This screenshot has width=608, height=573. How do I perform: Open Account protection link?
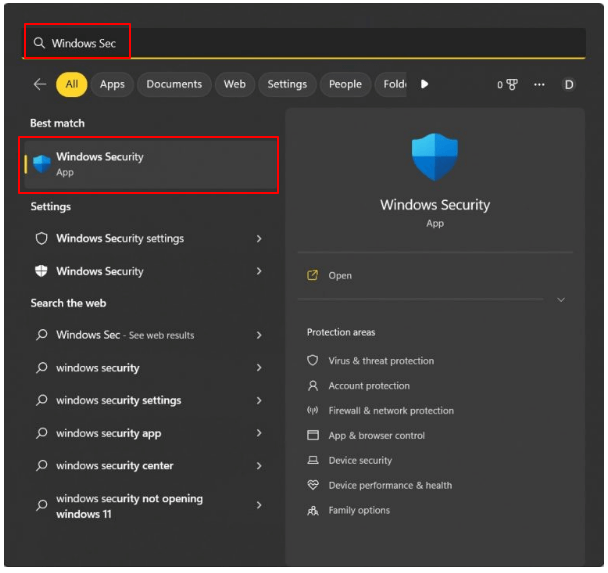(x=369, y=386)
